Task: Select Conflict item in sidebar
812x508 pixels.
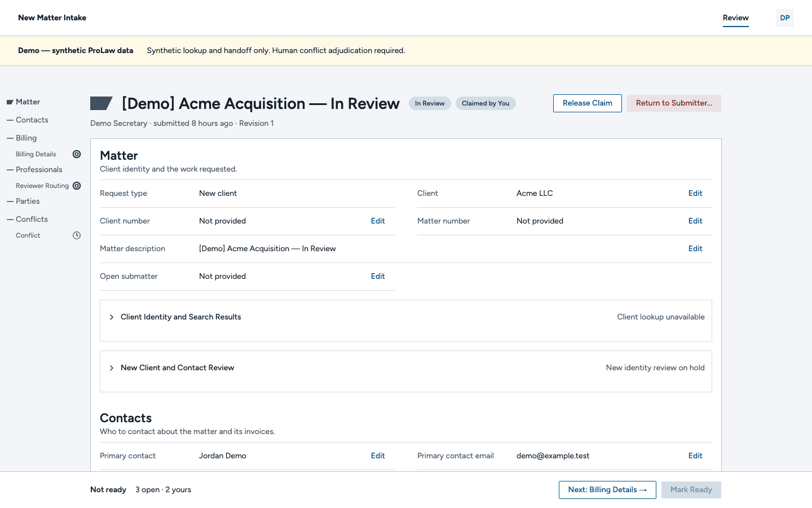Action: 28,235
